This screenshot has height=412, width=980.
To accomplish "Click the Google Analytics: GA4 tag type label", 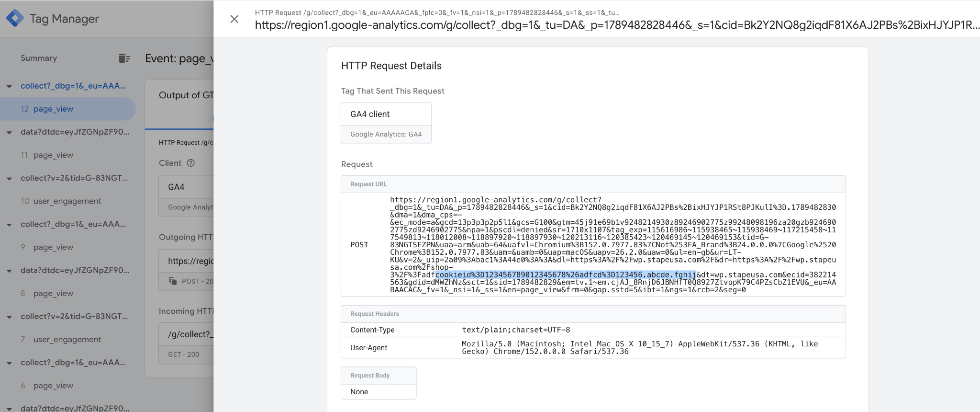I will click(386, 134).
